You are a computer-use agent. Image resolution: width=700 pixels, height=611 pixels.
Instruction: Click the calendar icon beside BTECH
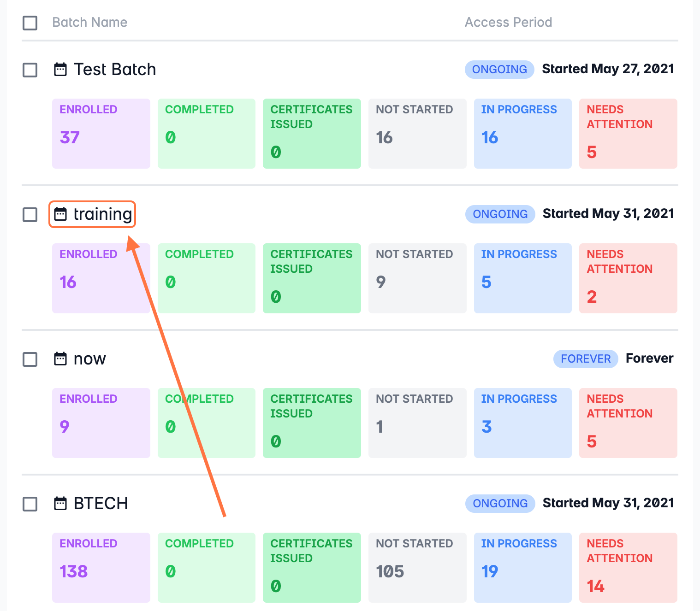click(60, 503)
